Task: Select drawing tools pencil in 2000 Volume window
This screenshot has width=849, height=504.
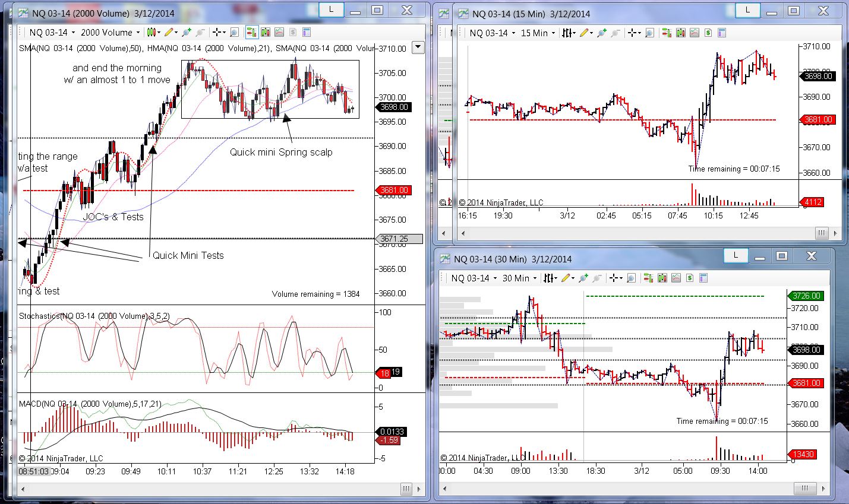Action: pos(169,33)
